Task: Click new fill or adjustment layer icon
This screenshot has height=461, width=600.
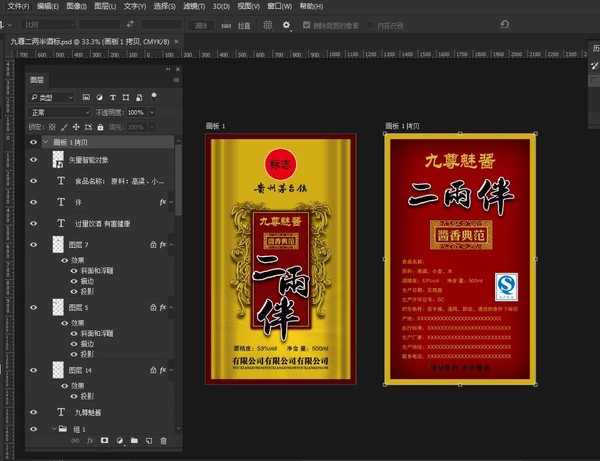Action: (119, 441)
